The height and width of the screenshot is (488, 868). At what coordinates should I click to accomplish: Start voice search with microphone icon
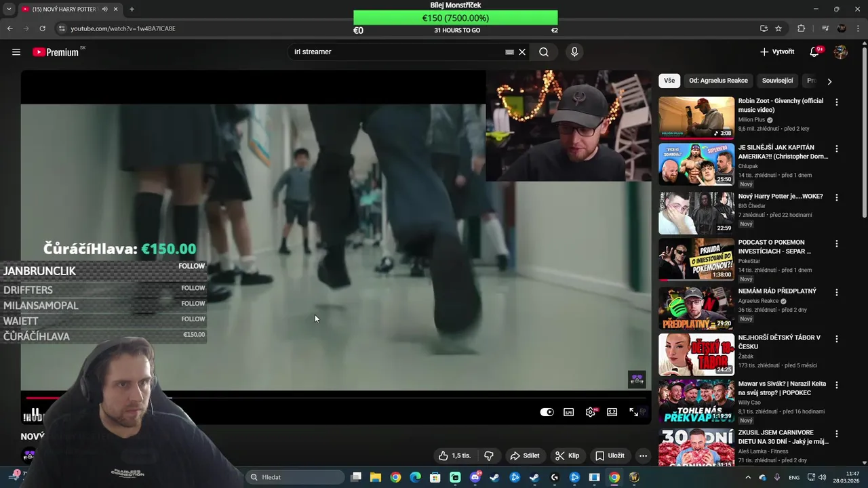pos(574,52)
